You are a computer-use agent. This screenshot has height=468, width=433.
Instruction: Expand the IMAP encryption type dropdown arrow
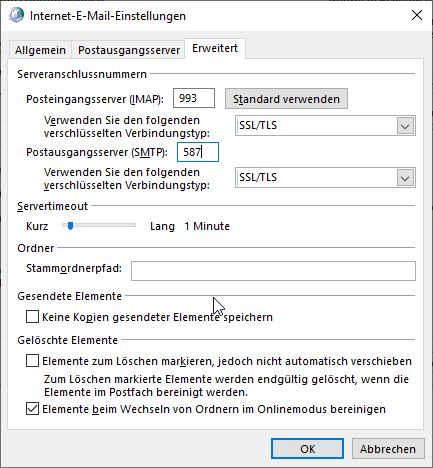(x=405, y=126)
